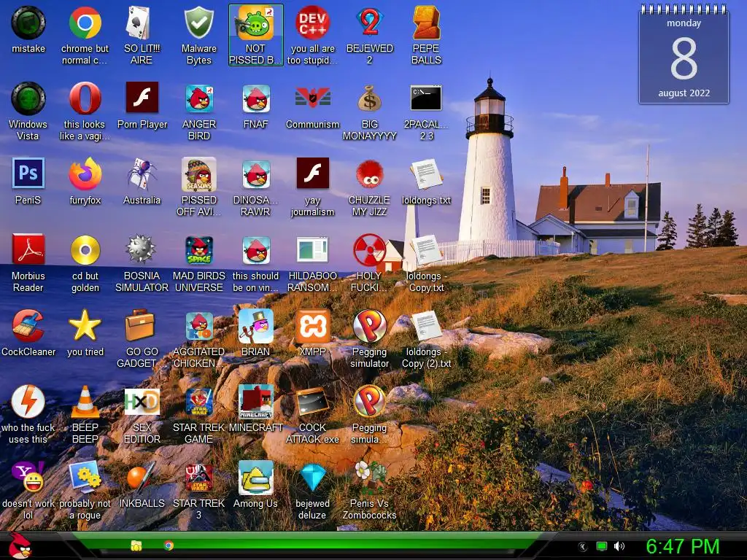Launch the Australia spider card icon
The image size is (747, 560).
point(142,174)
